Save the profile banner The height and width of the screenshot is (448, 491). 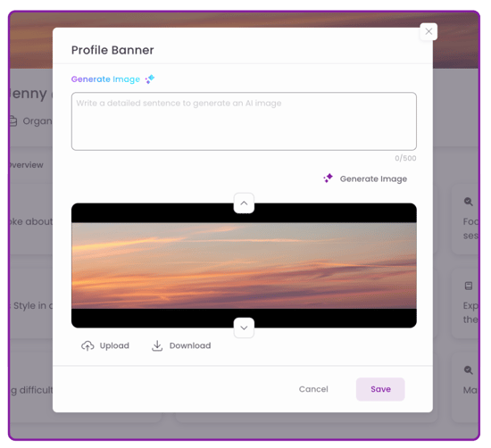coord(380,389)
